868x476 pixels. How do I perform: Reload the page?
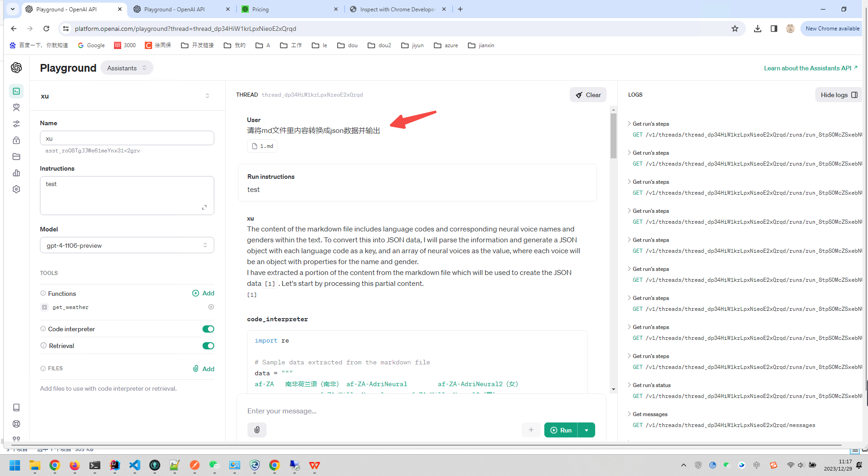46,29
